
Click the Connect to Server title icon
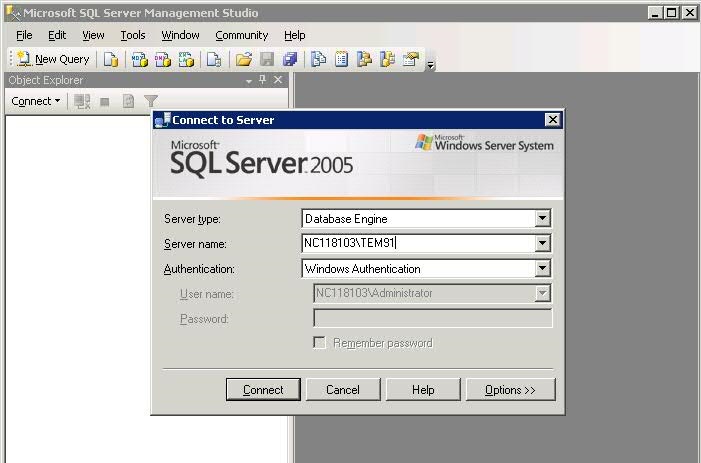coord(162,120)
